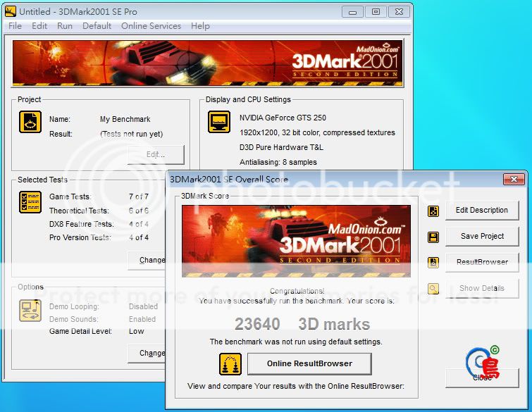Click the Online ResultBrowser tree icon
This screenshot has height=412, width=532.
click(x=230, y=363)
